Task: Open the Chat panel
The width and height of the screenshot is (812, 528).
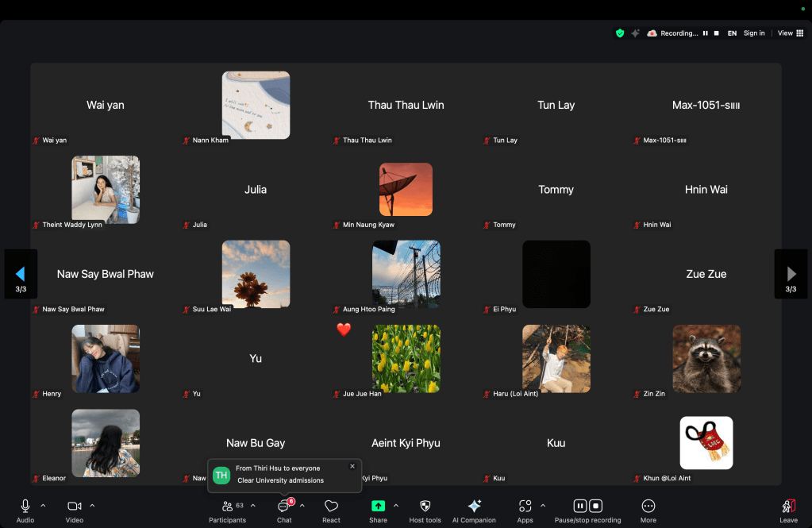Action: (283, 507)
